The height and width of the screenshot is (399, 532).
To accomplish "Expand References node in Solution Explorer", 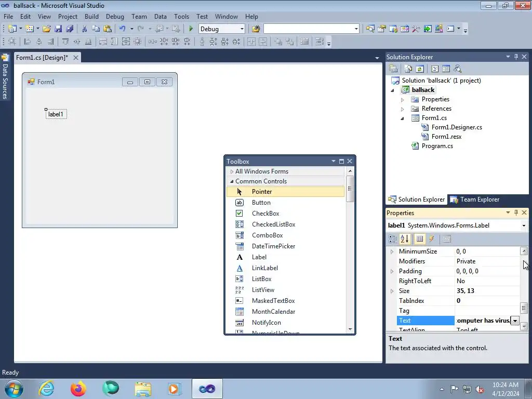I will coord(403,109).
